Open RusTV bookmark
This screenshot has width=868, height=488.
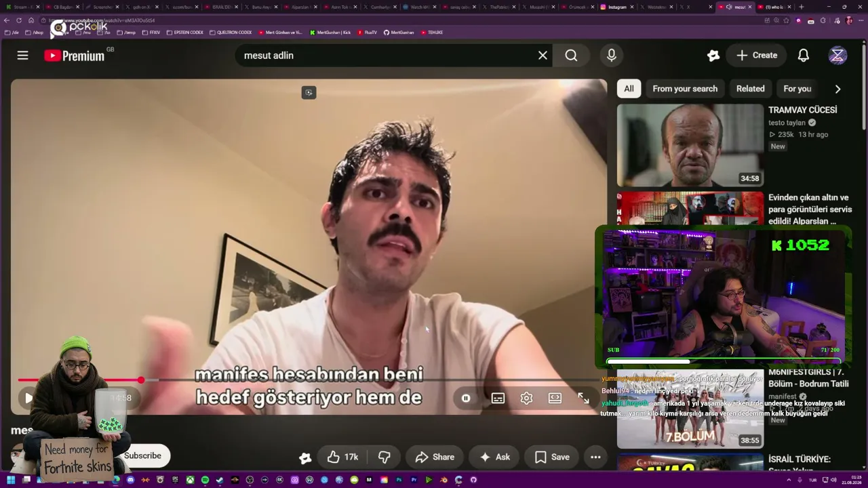click(367, 33)
